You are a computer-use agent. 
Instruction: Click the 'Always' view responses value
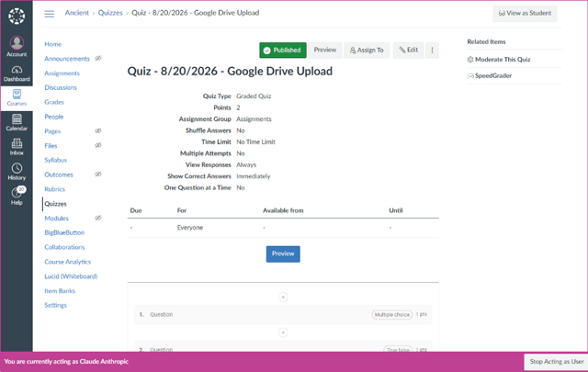pyautogui.click(x=246, y=165)
